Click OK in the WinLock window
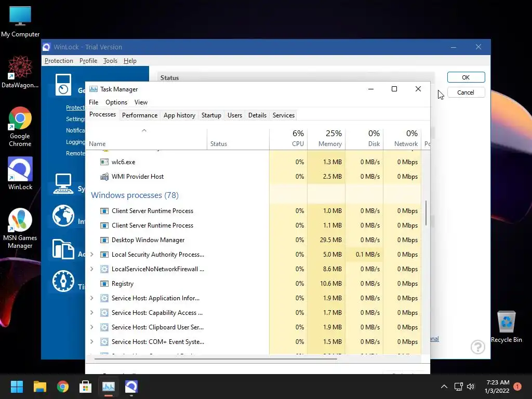 [466, 77]
